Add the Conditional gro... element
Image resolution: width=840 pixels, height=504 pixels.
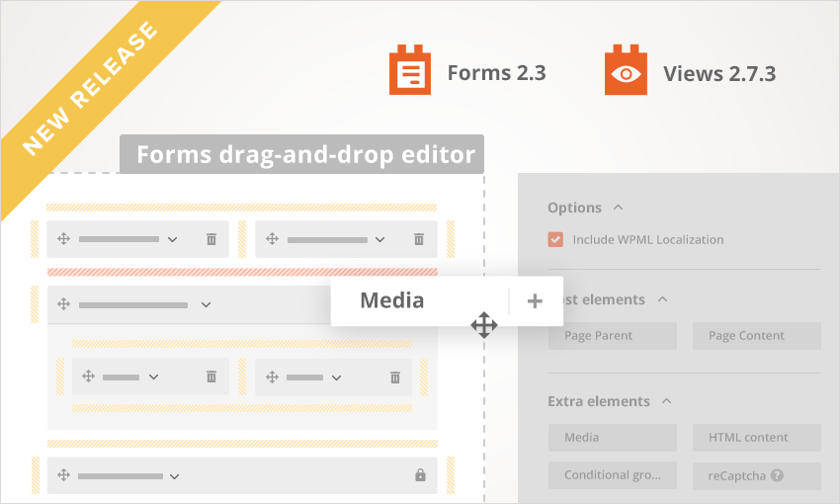[x=613, y=475]
